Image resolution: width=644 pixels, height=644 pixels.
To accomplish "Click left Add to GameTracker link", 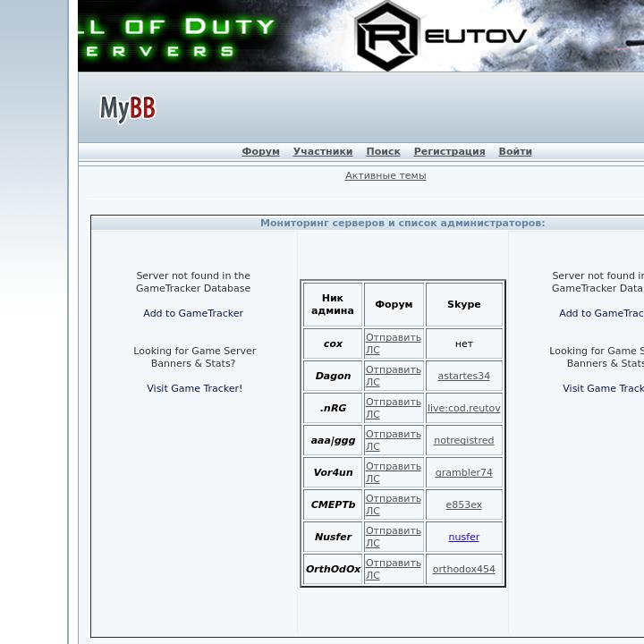I will click(x=193, y=313).
